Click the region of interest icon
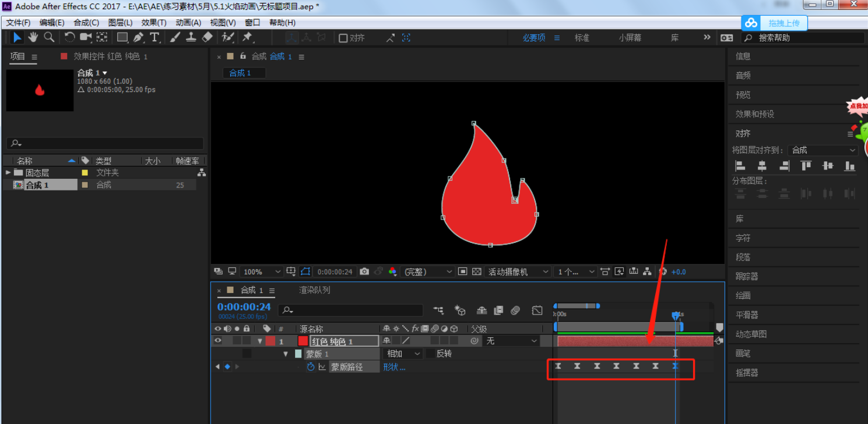Image resolution: width=868 pixels, height=424 pixels. coord(462,271)
